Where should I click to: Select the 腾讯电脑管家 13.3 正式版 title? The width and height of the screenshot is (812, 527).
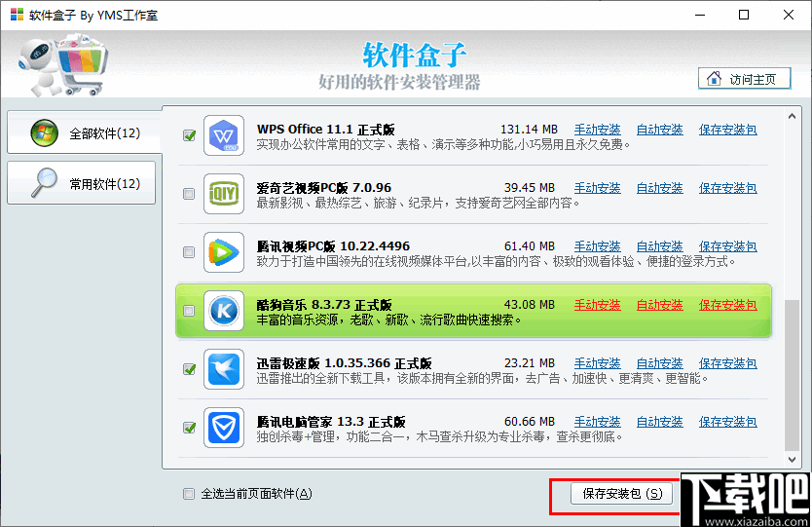click(x=331, y=423)
